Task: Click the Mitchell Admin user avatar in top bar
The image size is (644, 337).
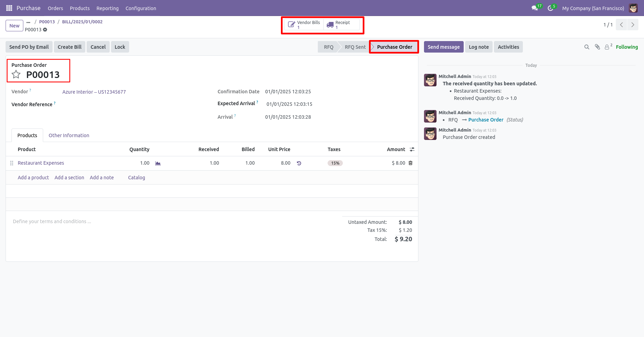Action: 633,8
